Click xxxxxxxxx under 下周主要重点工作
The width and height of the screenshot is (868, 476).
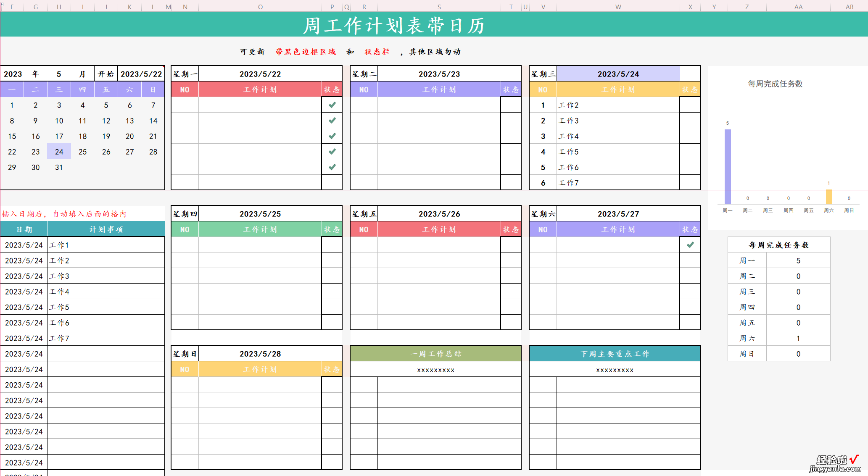point(615,370)
